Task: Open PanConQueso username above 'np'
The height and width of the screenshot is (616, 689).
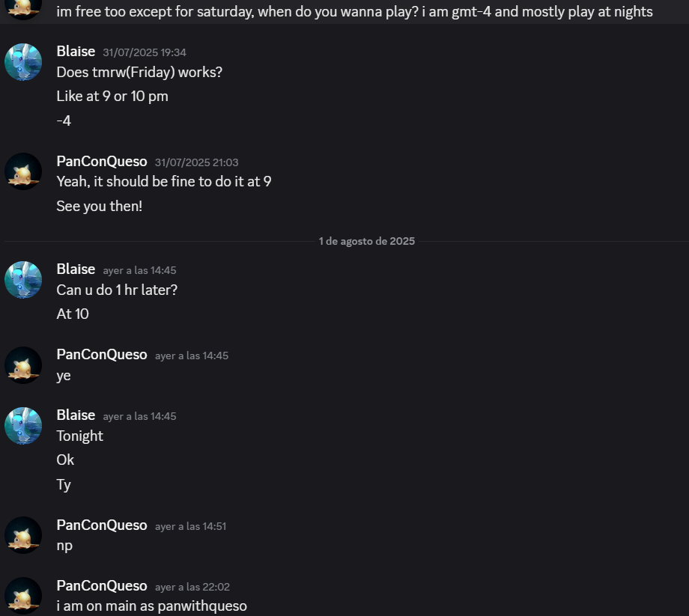Action: click(x=102, y=525)
